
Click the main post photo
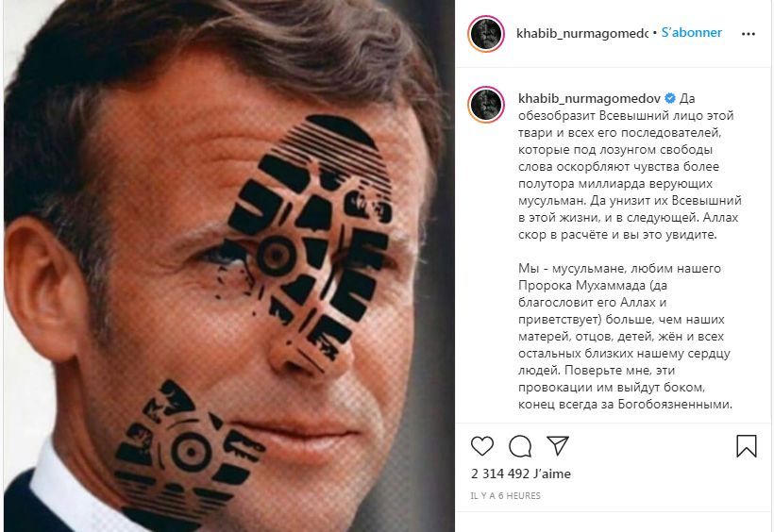click(x=229, y=266)
